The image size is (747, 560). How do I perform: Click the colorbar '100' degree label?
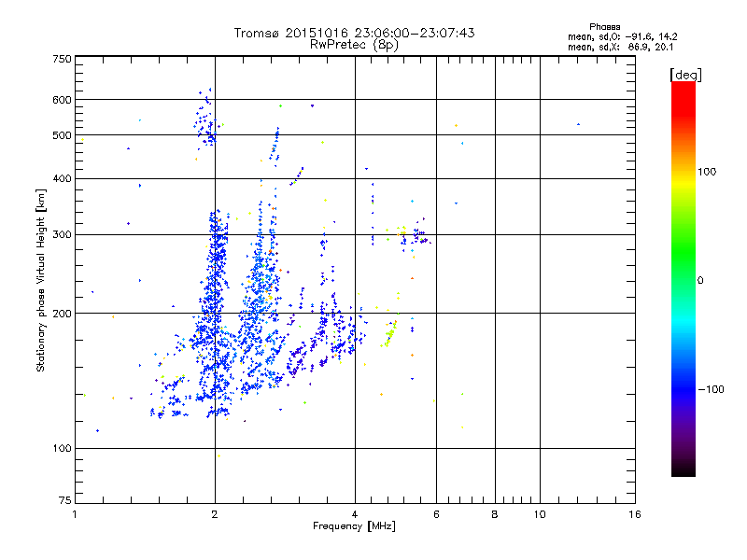point(707,172)
